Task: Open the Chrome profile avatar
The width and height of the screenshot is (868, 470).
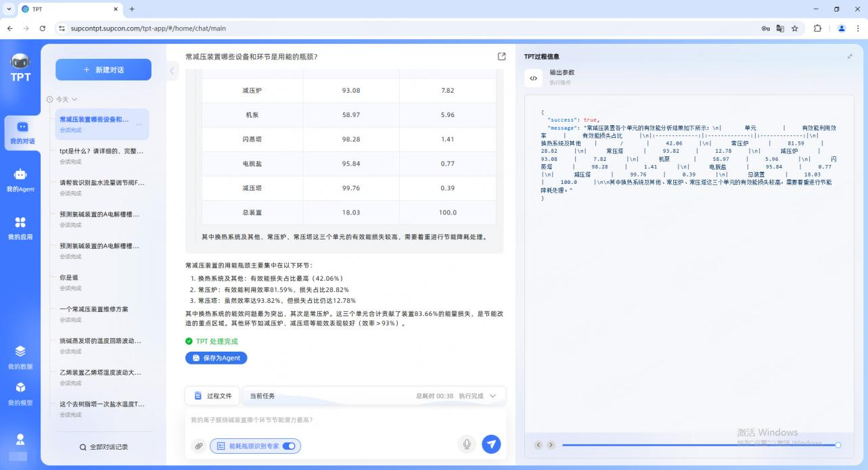Action: 842,28
